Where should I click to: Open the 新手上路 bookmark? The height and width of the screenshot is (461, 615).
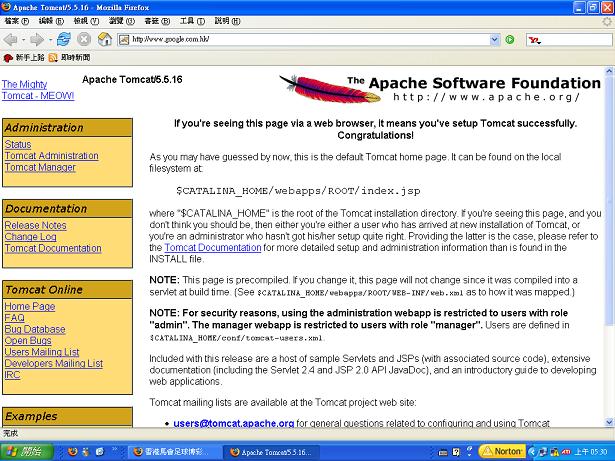24,58
